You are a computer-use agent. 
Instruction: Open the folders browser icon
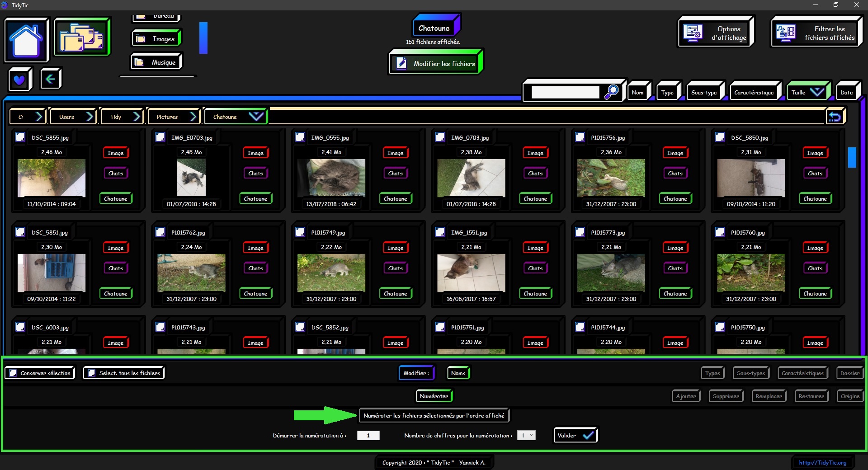tap(82, 37)
